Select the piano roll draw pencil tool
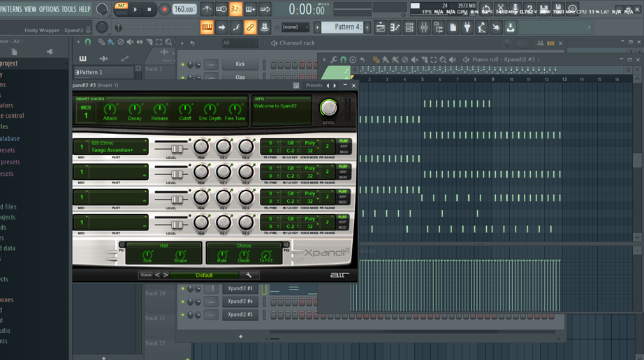 [376, 59]
